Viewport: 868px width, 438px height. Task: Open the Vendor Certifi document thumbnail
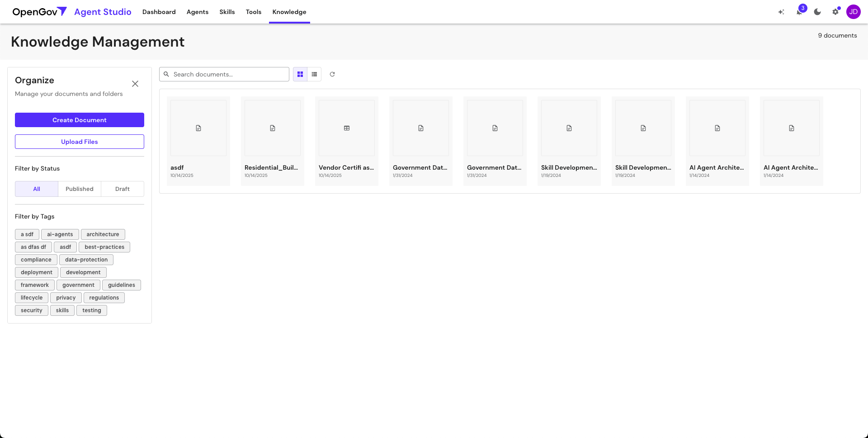[346, 128]
